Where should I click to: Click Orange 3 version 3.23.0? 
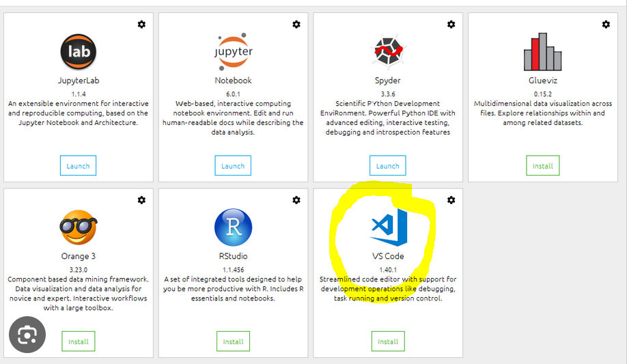tap(79, 270)
